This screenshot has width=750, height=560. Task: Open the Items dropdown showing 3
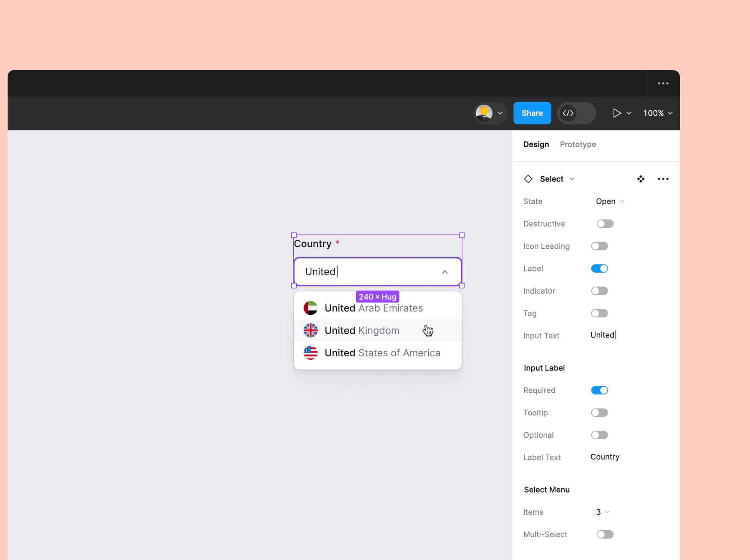(602, 512)
